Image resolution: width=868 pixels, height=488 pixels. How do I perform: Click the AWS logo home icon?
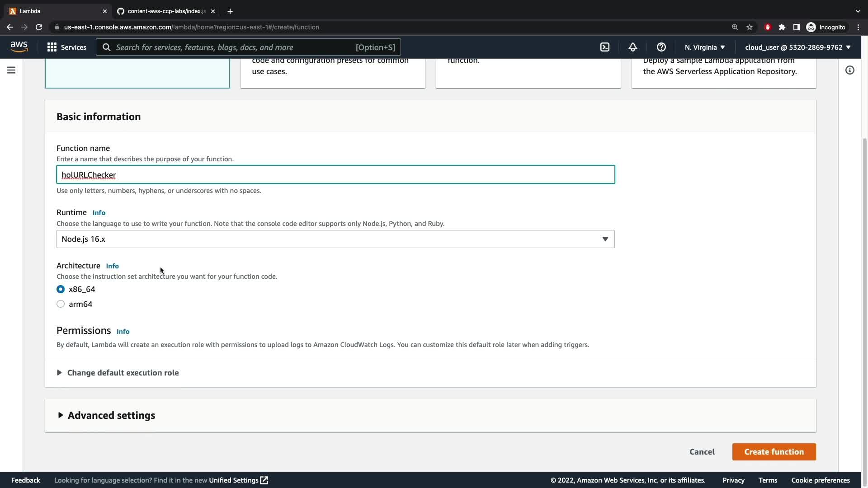(x=19, y=47)
